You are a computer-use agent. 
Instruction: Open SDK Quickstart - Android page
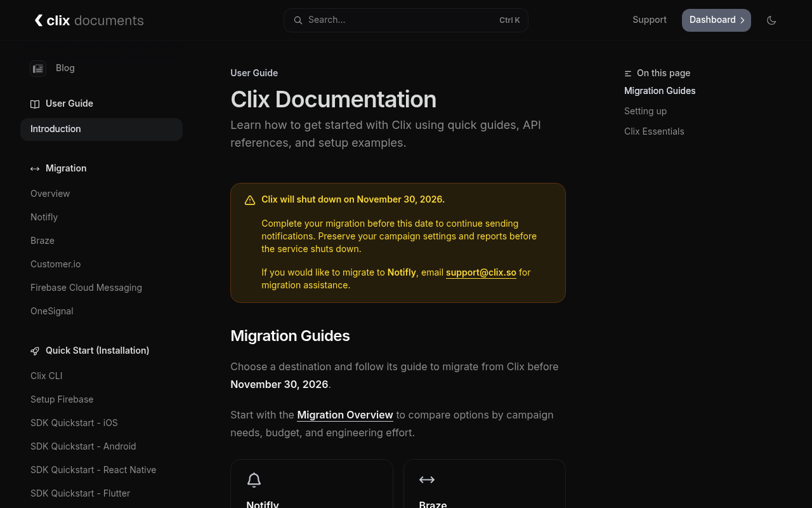click(x=83, y=446)
